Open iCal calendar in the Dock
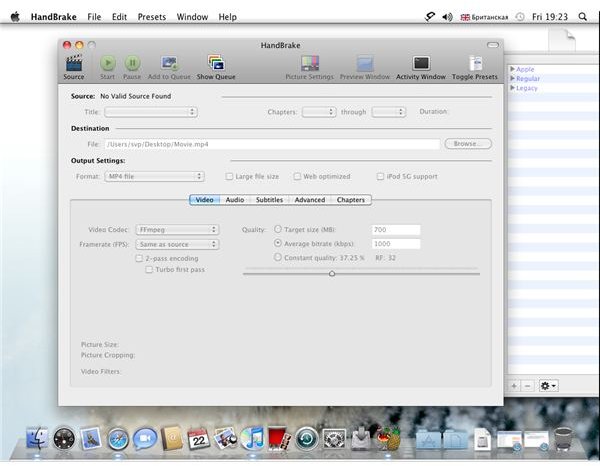The width and height of the screenshot is (600, 466). click(x=199, y=438)
